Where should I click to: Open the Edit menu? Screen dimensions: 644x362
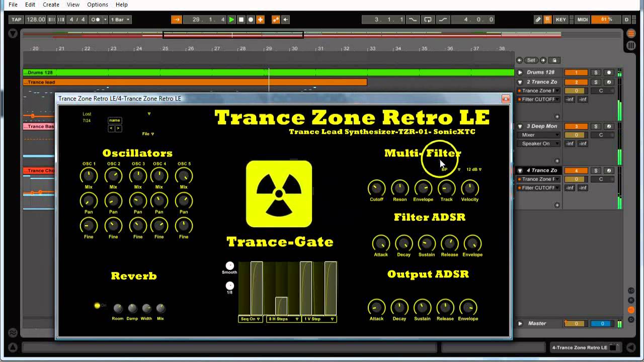click(x=30, y=5)
